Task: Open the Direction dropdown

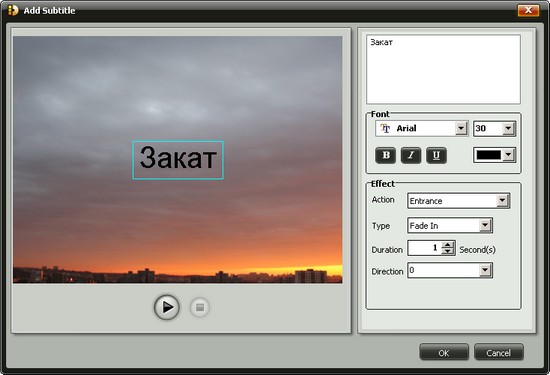Action: pyautogui.click(x=485, y=270)
